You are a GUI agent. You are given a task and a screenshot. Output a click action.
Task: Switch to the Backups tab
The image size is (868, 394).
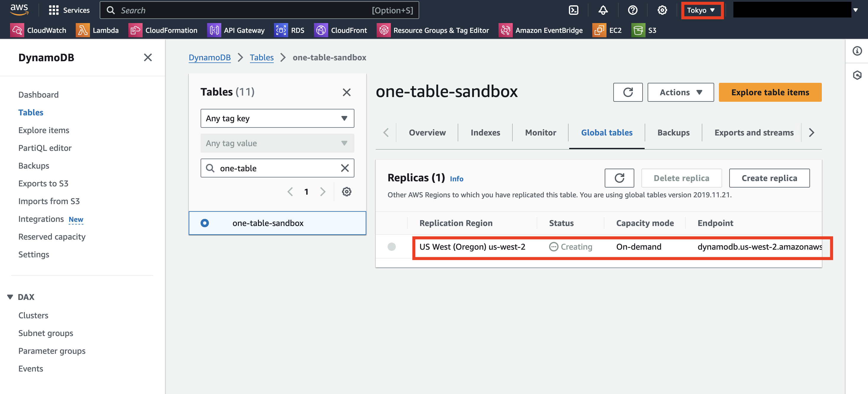tap(673, 133)
